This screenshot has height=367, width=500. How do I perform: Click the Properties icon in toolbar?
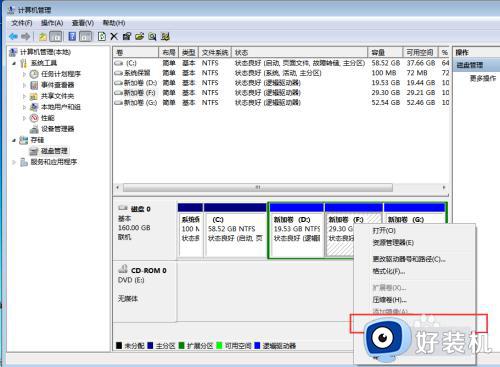pyautogui.click(x=127, y=36)
